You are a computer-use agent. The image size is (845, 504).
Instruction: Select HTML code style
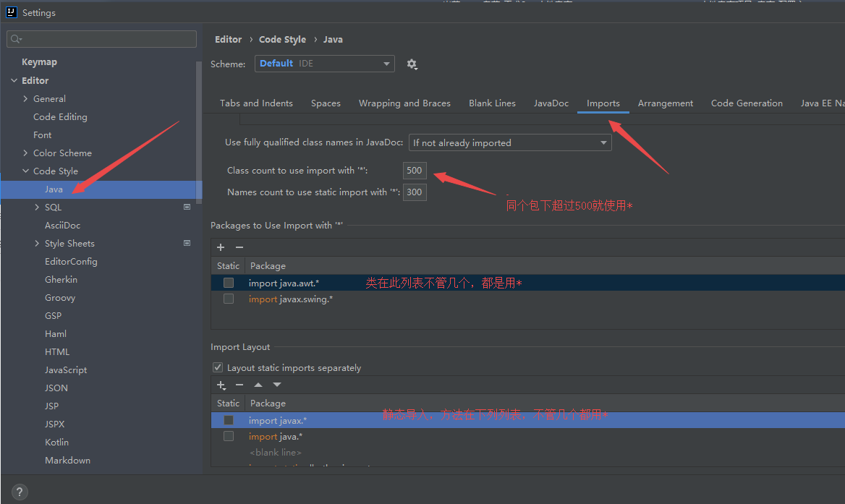(57, 351)
